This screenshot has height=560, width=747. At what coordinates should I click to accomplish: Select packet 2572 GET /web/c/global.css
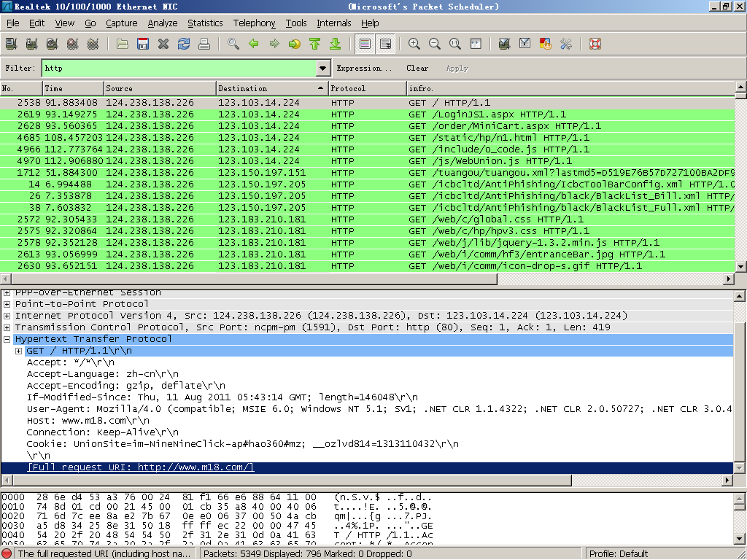tap(368, 219)
